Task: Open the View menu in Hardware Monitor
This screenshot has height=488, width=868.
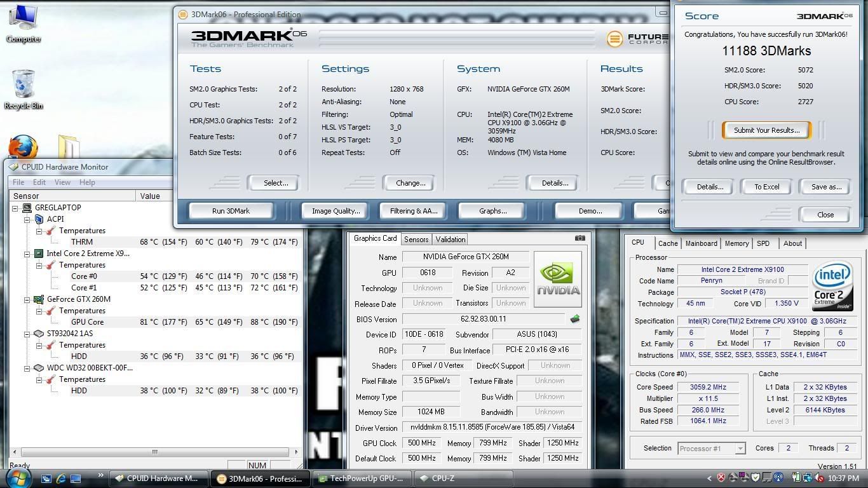Action: (62, 182)
